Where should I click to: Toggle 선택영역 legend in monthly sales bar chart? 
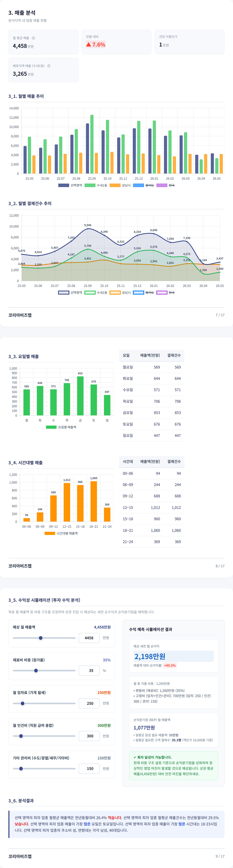pos(70,185)
